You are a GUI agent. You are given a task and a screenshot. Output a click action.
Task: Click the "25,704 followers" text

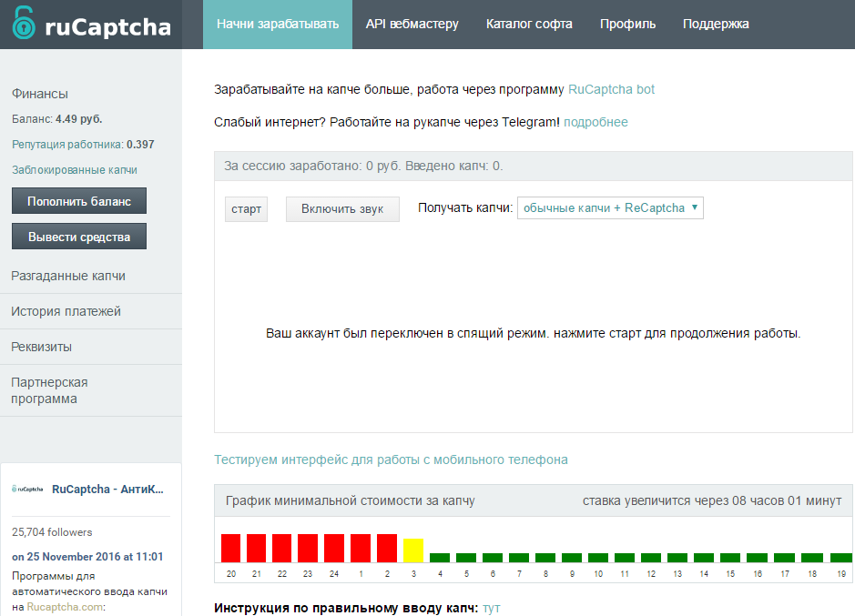coord(52,532)
